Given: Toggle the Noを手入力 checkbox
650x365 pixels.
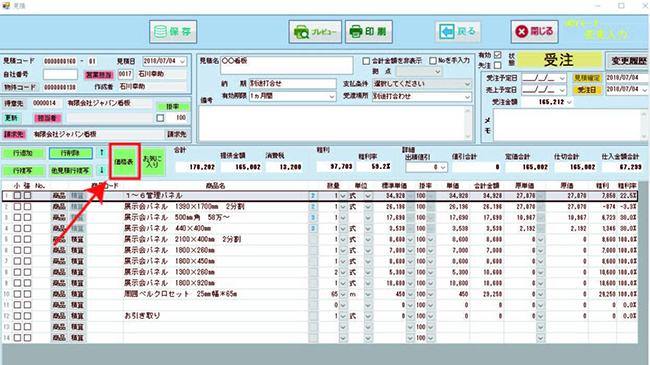Looking at the screenshot, I should 433,61.
